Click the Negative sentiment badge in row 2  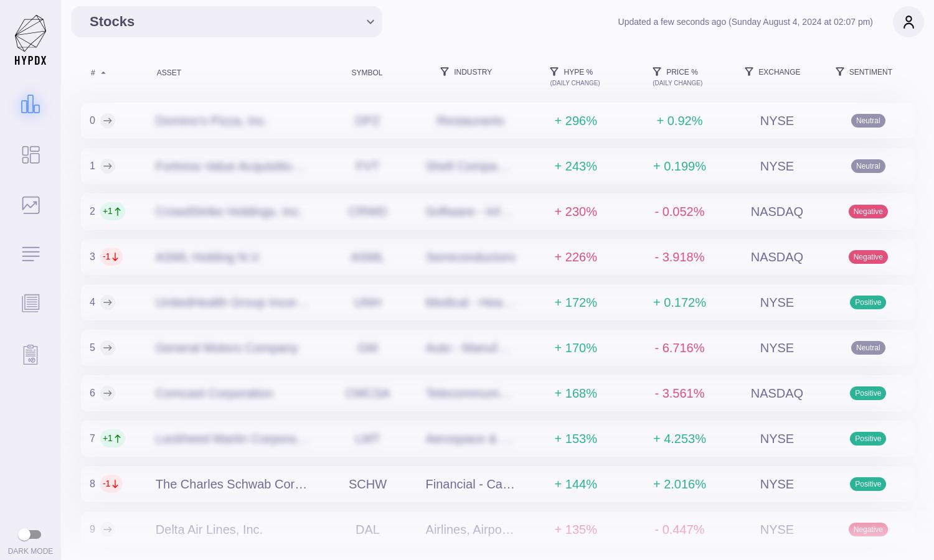tap(868, 212)
